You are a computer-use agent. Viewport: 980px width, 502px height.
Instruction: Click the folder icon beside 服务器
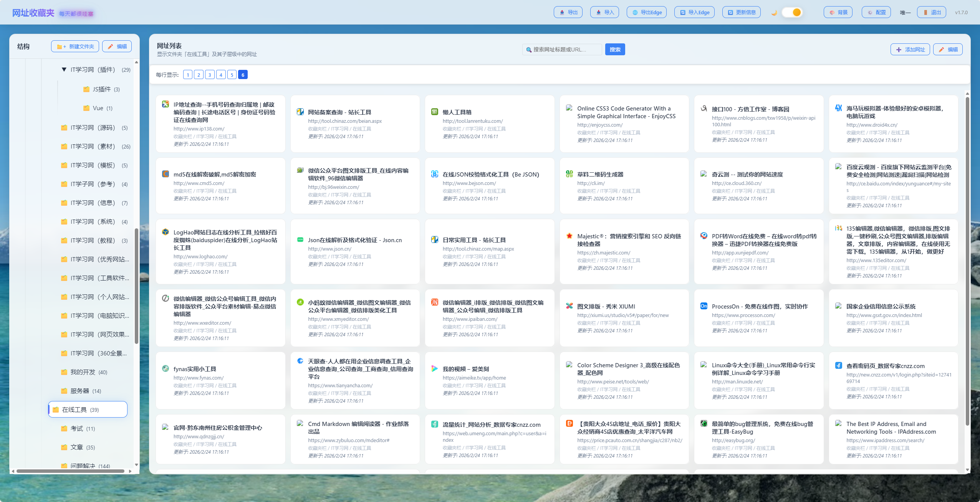coord(64,391)
